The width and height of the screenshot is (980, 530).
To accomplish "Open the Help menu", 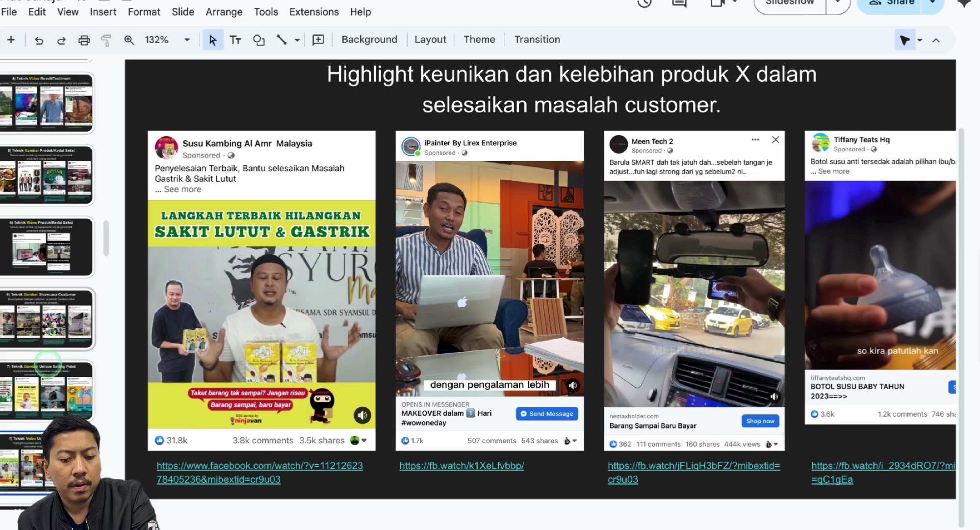I will [361, 12].
